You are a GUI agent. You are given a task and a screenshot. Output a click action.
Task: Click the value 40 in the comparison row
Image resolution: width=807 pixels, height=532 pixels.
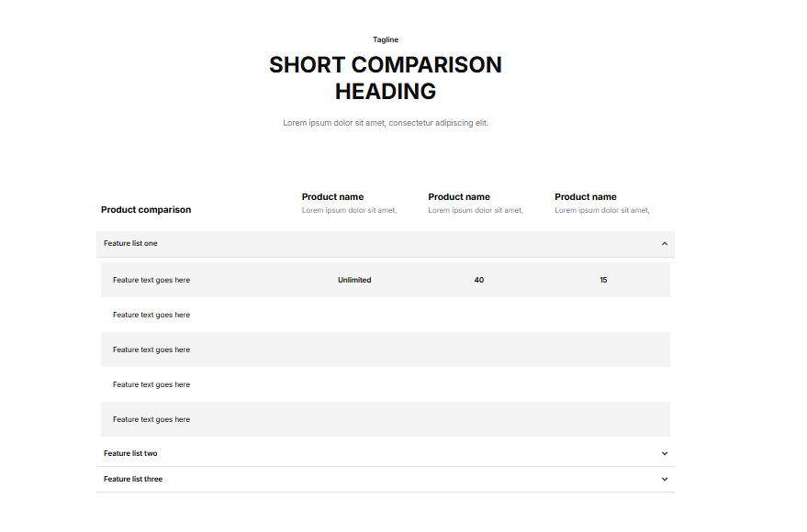pos(479,279)
